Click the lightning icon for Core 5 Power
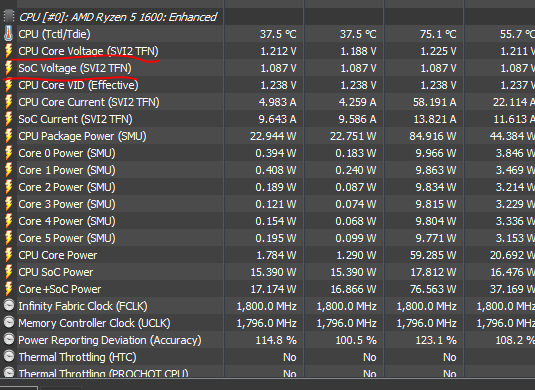The image size is (535, 390). [x=9, y=238]
